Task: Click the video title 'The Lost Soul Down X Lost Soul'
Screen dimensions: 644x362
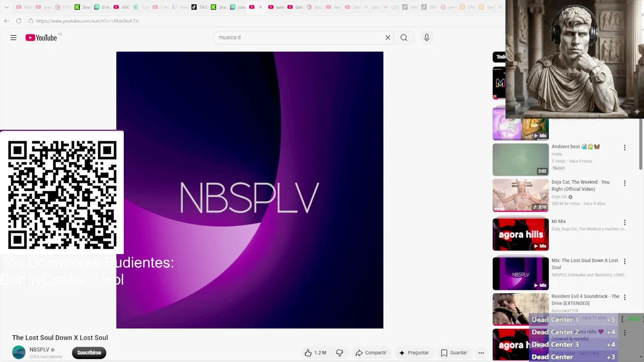Action: 60,338
